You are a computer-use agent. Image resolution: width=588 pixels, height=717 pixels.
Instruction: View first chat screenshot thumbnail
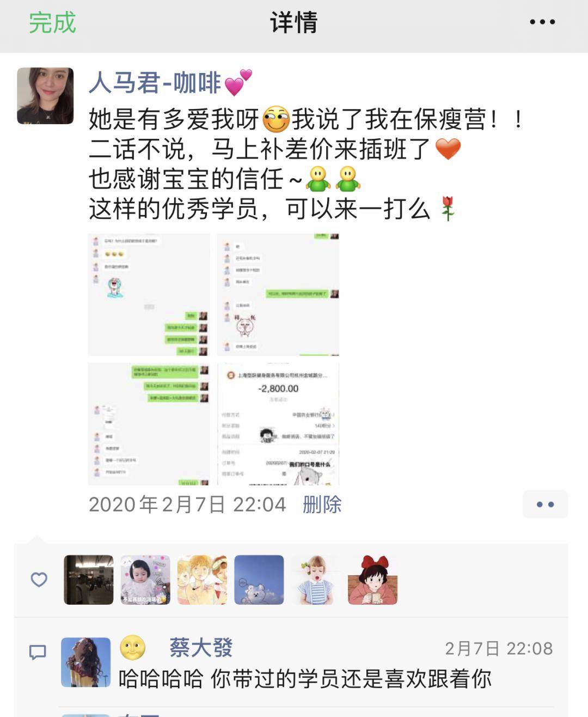[149, 295]
